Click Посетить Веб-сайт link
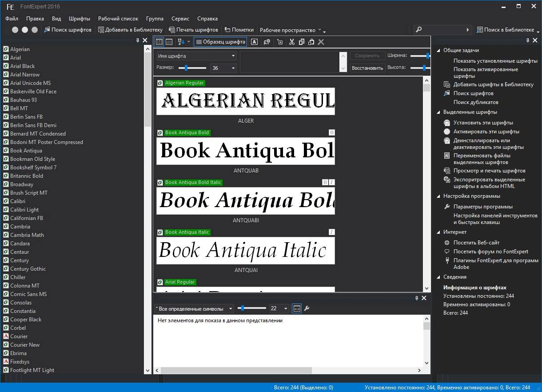This screenshot has width=542, height=392. pos(476,243)
